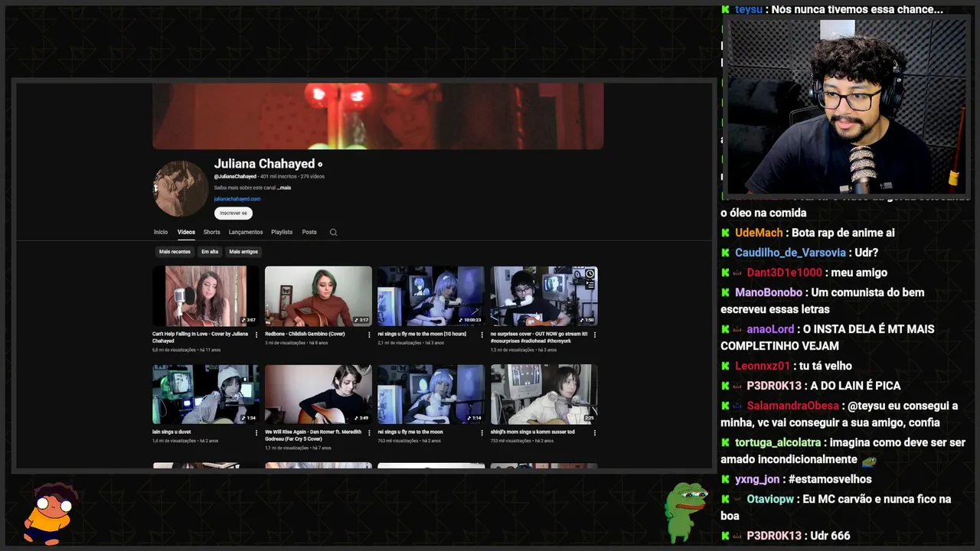The width and height of the screenshot is (980, 551).
Task: Open three-dot menu for We Will Rise Again
Action: 369,432
